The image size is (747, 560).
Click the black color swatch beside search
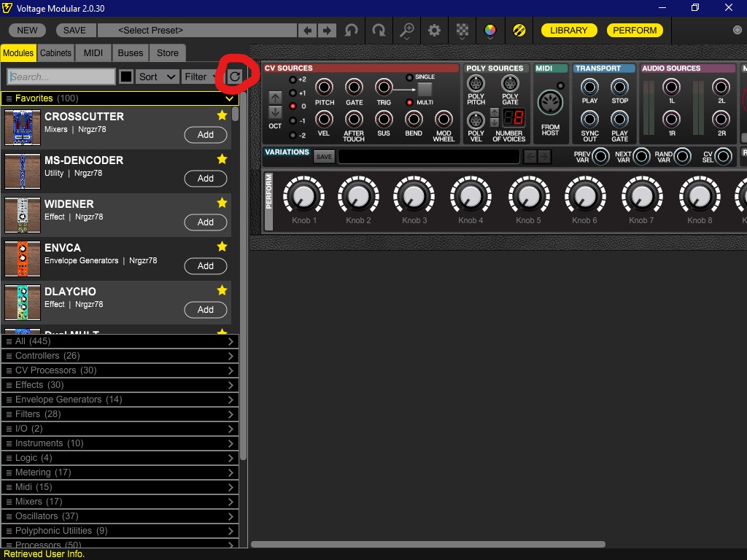pyautogui.click(x=125, y=77)
